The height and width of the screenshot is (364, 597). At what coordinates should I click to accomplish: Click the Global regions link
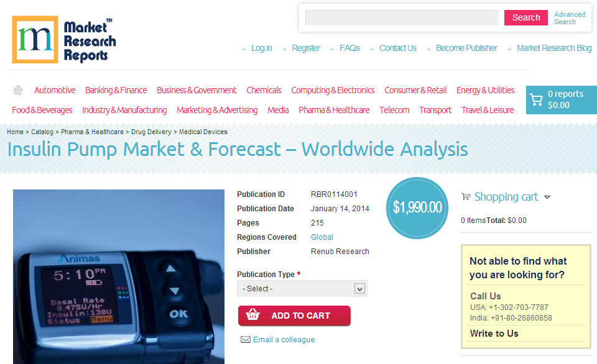click(x=322, y=237)
